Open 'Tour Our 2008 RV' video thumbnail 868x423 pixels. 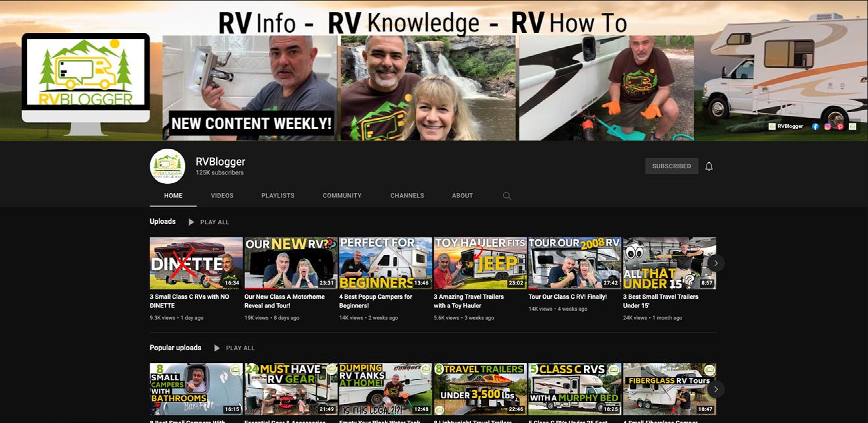[575, 263]
